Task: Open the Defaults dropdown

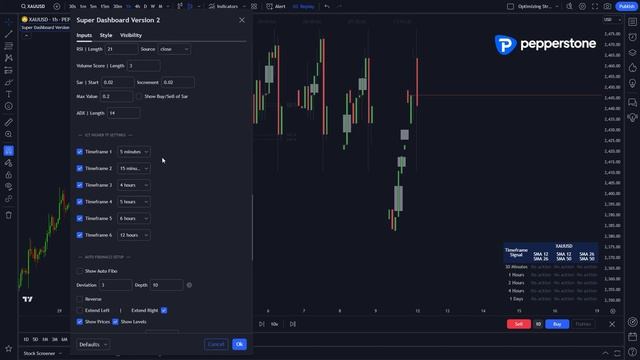Action: coord(93,344)
